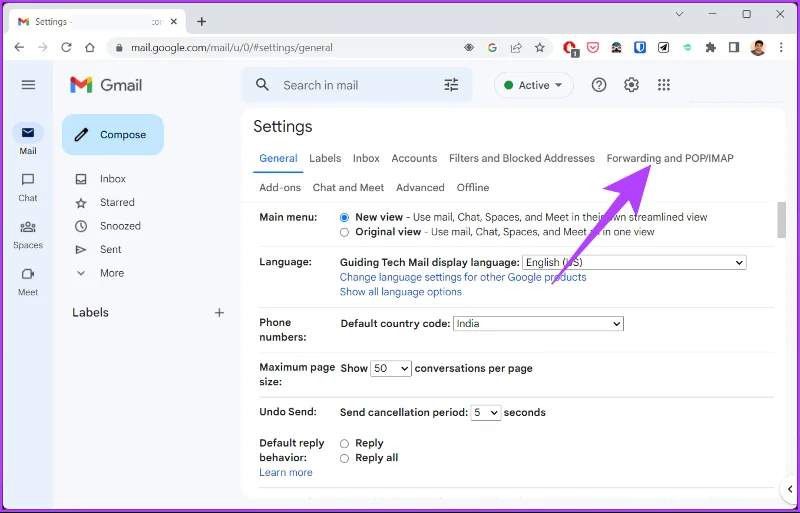Select Reply as default reply behavior
Image resolution: width=800 pixels, height=513 pixels.
(344, 444)
